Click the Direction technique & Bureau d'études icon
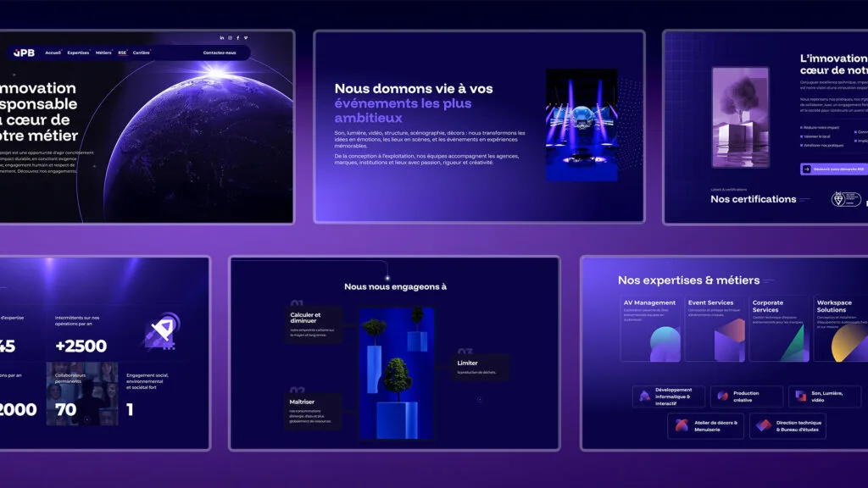 (x=764, y=425)
